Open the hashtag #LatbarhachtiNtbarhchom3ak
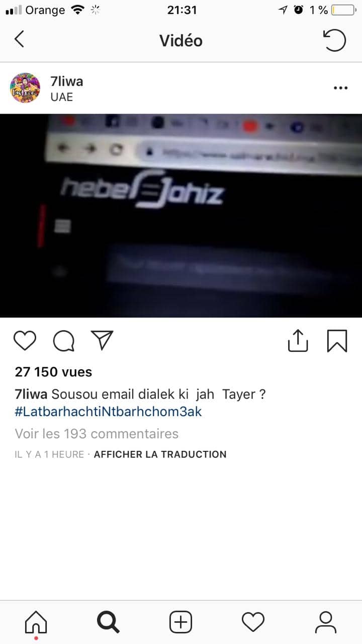Image resolution: width=362 pixels, height=644 pixels. click(108, 412)
